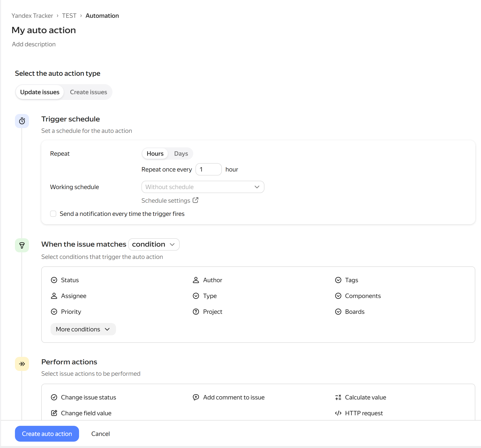The width and height of the screenshot is (481, 448).
Task: Click the Cancel button
Action: (x=100, y=434)
